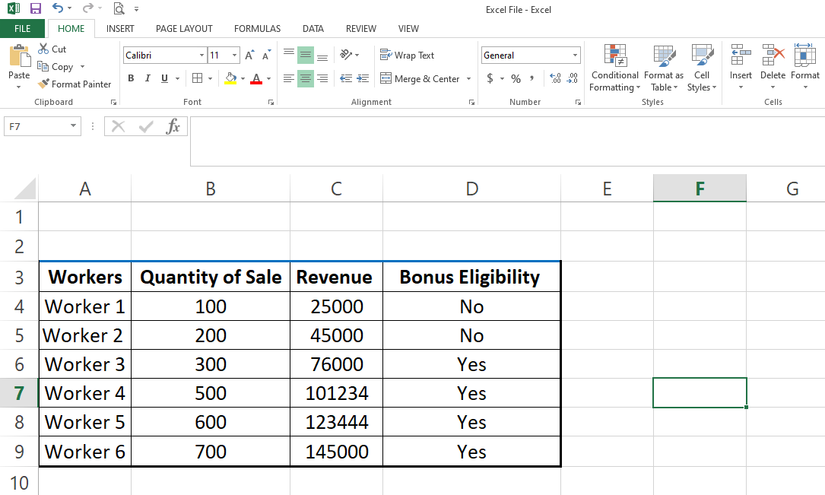The width and height of the screenshot is (825, 495).
Task: Click the Increase Indent icon
Action: [364, 78]
